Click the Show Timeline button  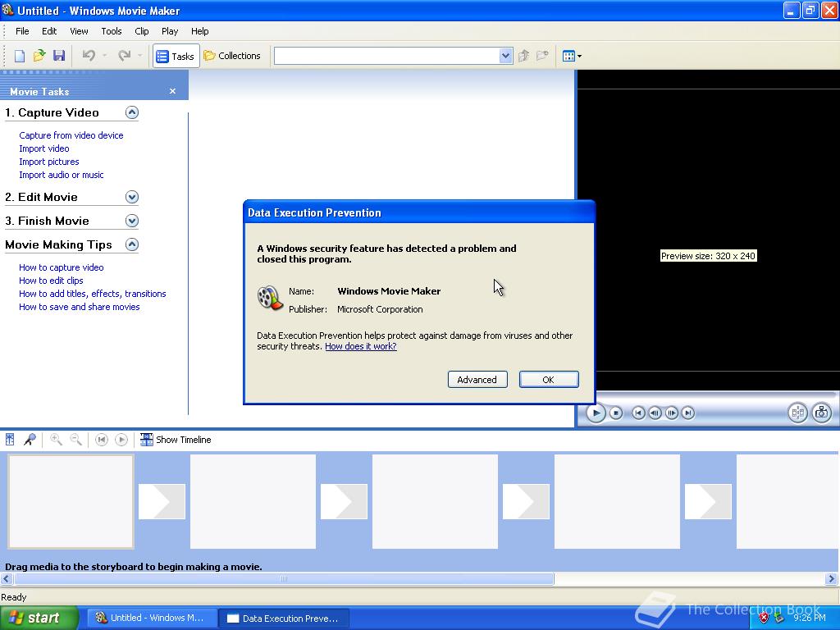pyautogui.click(x=176, y=440)
